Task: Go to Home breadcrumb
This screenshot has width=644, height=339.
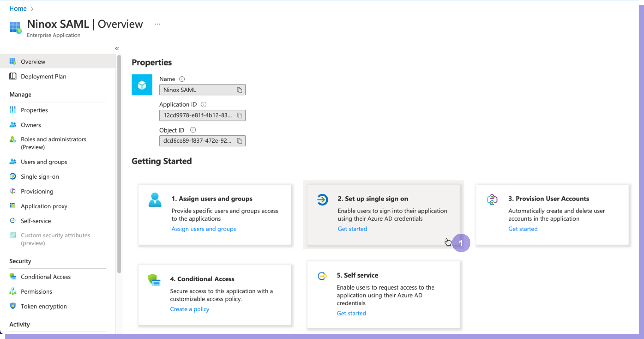Action: tap(18, 9)
